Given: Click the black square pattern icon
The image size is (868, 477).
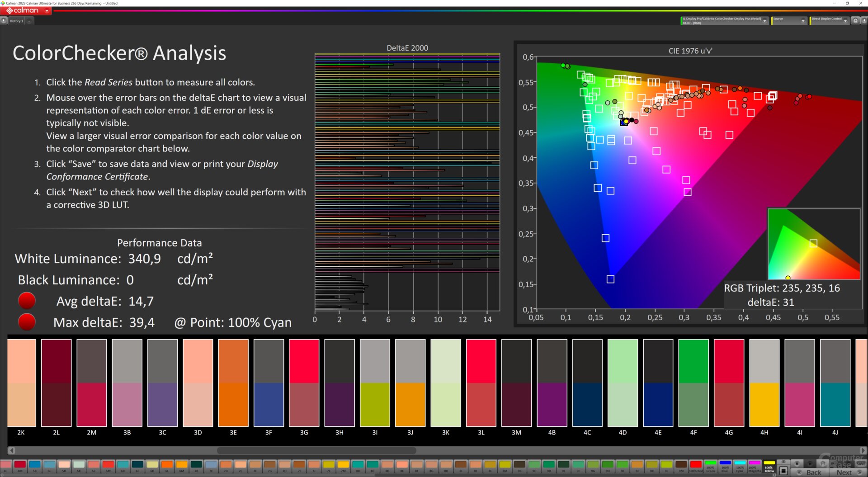Looking at the screenshot, I should pos(784,471).
